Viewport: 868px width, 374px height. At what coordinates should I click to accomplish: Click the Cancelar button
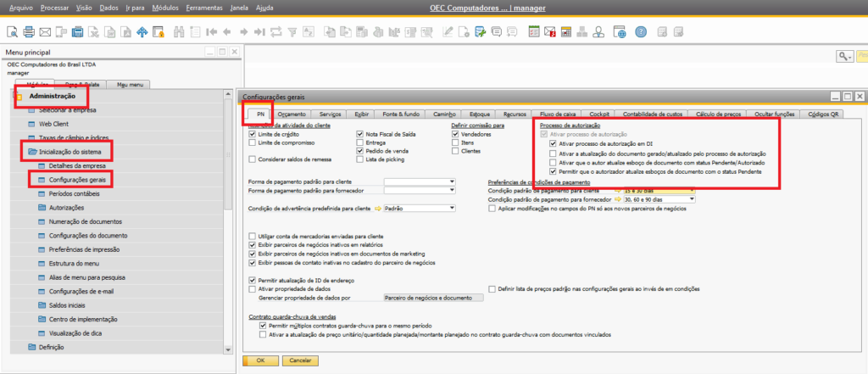pyautogui.click(x=293, y=360)
